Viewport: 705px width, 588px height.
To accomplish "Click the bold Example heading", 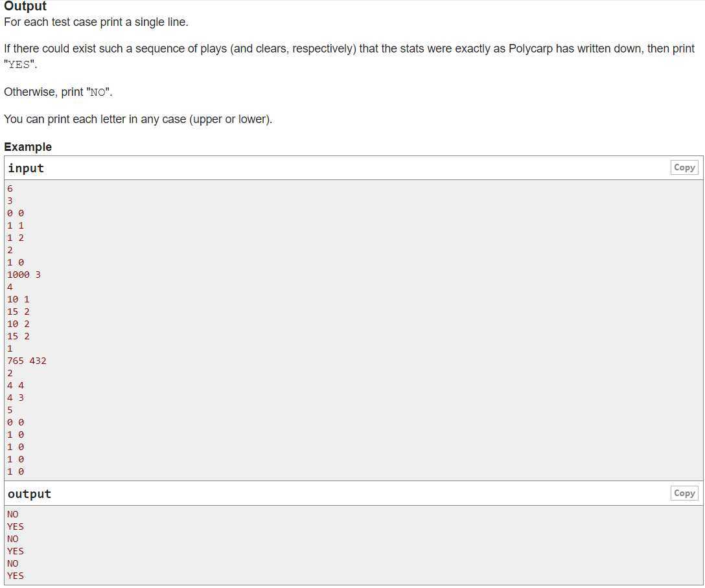I will (28, 147).
